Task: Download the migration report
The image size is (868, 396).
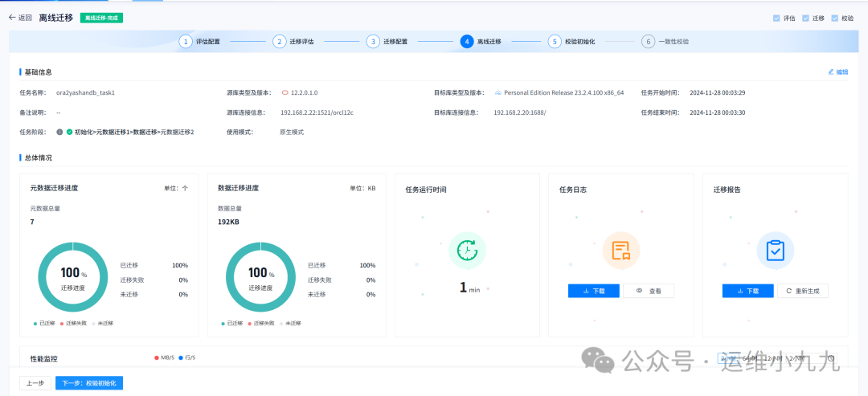Action: 748,291
